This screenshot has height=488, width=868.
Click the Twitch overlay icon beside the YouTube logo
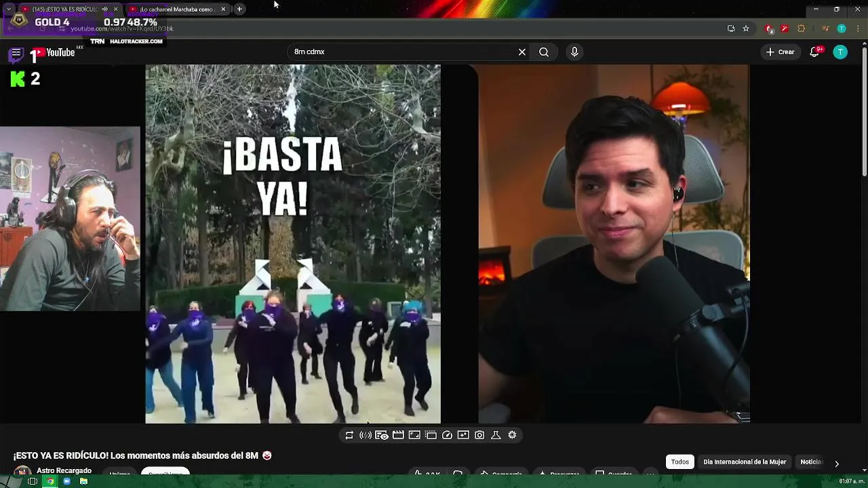(x=16, y=54)
